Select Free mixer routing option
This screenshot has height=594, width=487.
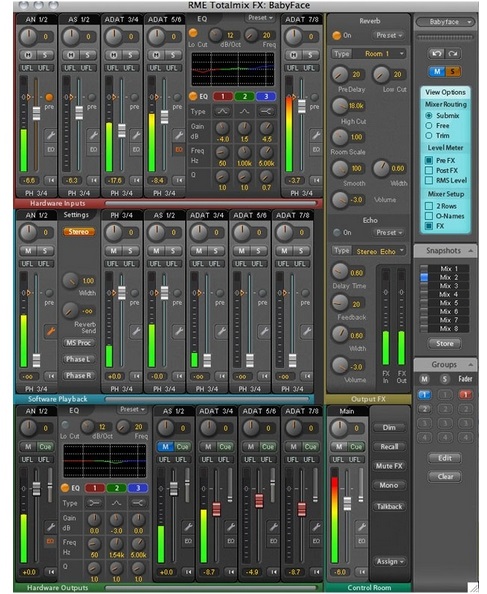[x=429, y=125]
